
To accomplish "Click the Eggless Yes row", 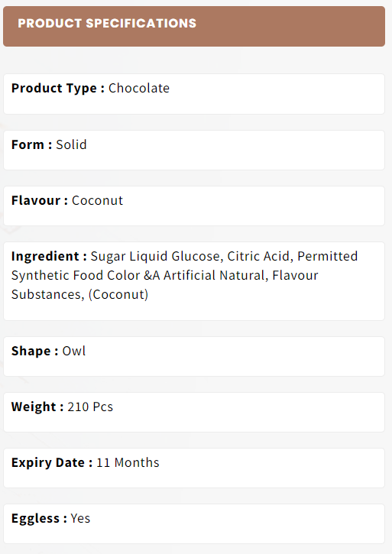I will [x=194, y=524].
